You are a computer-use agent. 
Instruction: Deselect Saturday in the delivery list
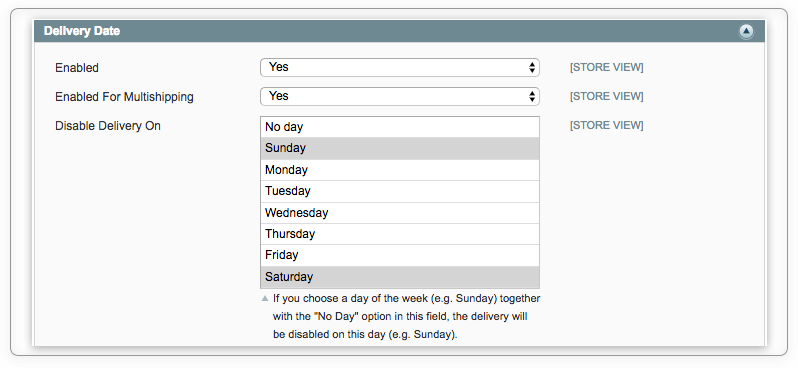coord(400,277)
